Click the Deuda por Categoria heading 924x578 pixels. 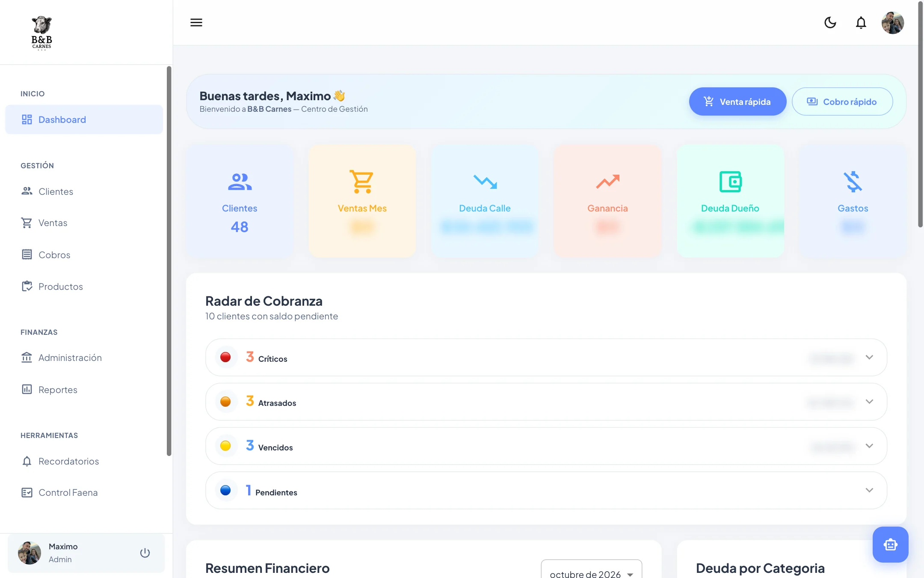(760, 568)
